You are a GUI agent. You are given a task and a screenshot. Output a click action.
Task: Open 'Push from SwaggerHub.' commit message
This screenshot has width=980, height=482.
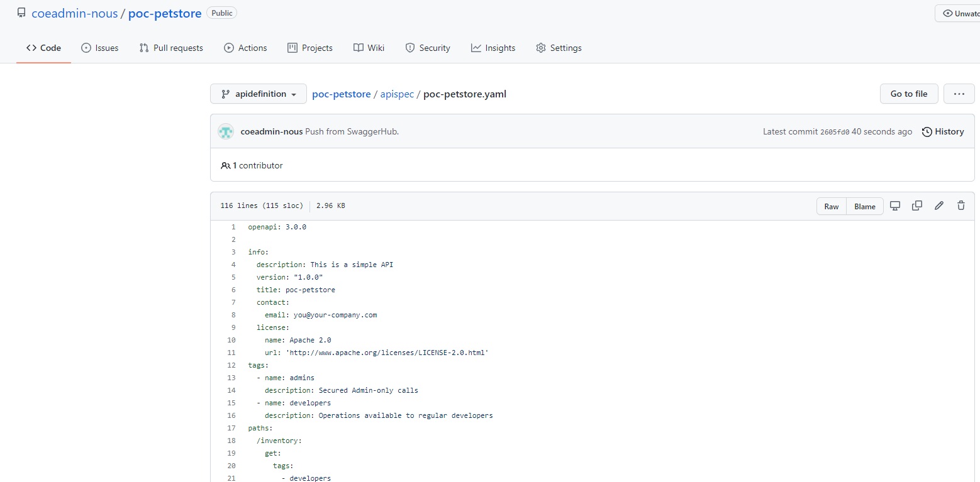click(x=352, y=131)
